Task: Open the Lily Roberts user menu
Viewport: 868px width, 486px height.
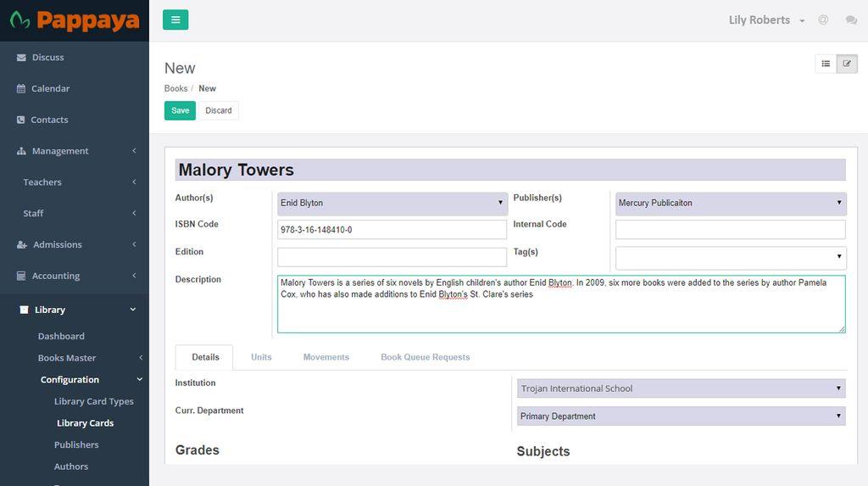Action: [766, 20]
